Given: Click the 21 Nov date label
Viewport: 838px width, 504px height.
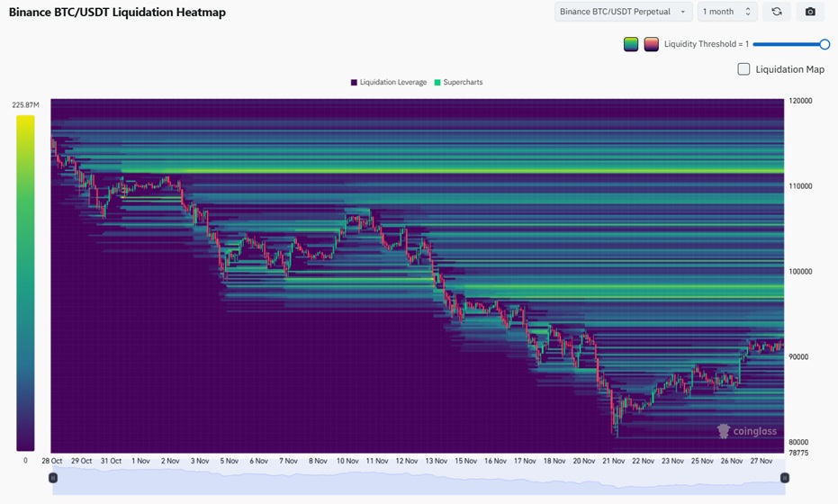Looking at the screenshot, I should pos(614,461).
